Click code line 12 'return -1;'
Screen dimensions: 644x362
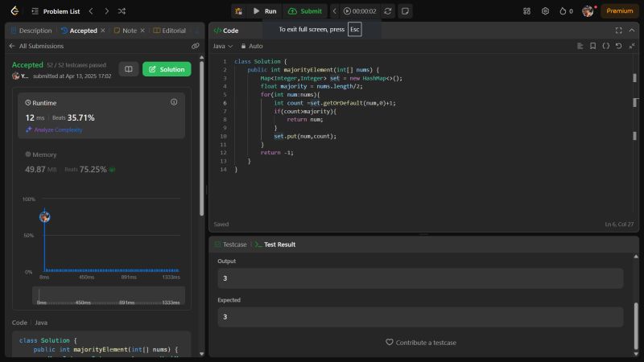[x=277, y=153]
